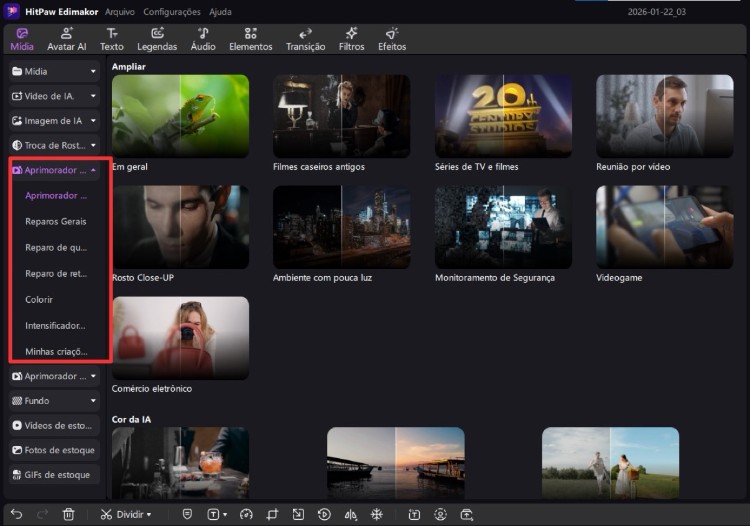Click the boxed T text icon

pyautogui.click(x=213, y=515)
